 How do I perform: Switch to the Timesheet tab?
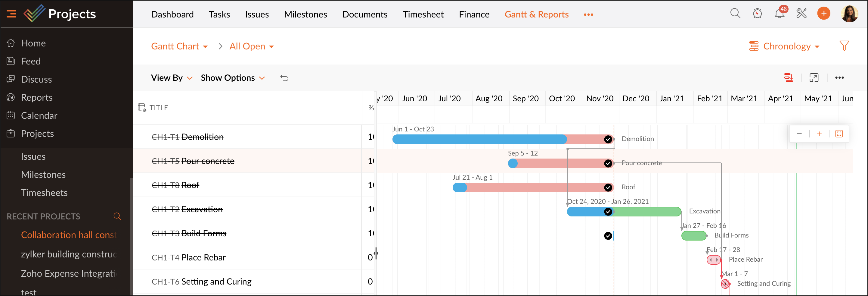[423, 14]
